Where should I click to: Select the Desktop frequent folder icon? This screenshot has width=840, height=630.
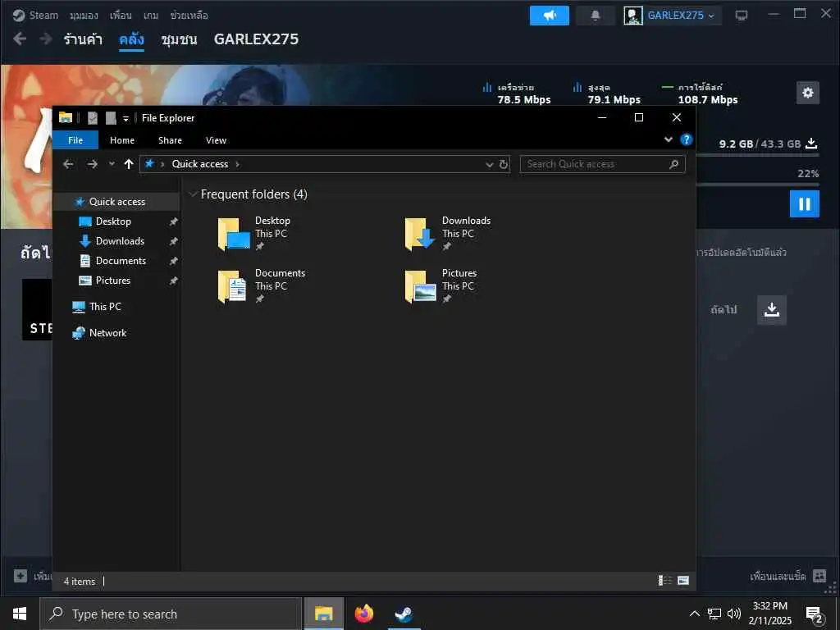(234, 234)
